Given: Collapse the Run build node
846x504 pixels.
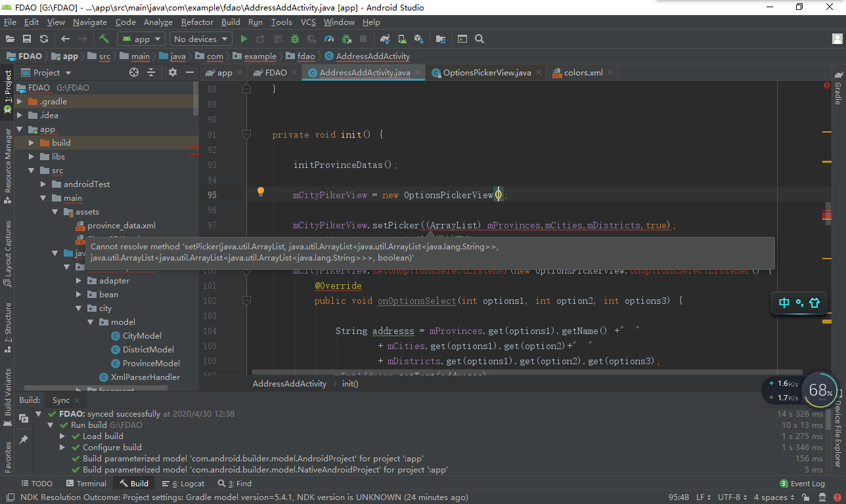Looking at the screenshot, I should coord(51,425).
